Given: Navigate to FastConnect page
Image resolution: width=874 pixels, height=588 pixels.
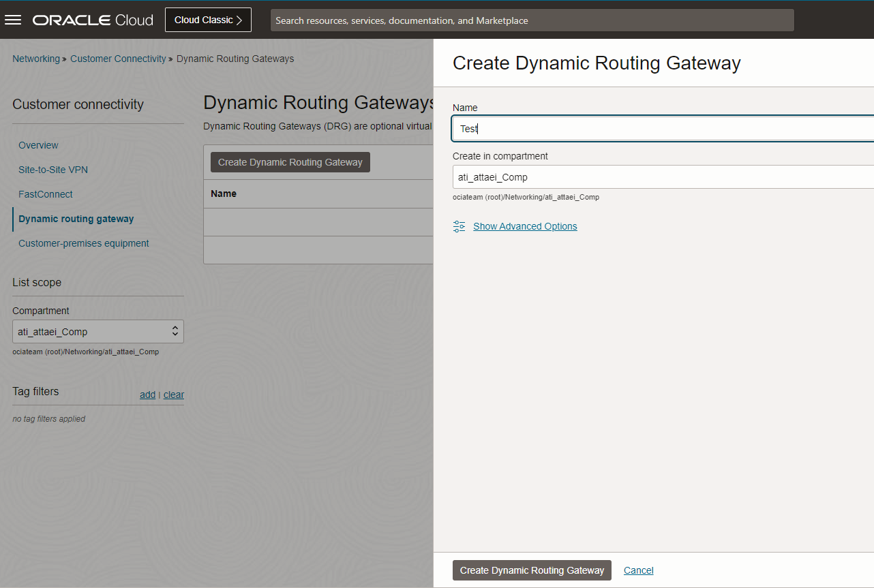Looking at the screenshot, I should pos(46,194).
